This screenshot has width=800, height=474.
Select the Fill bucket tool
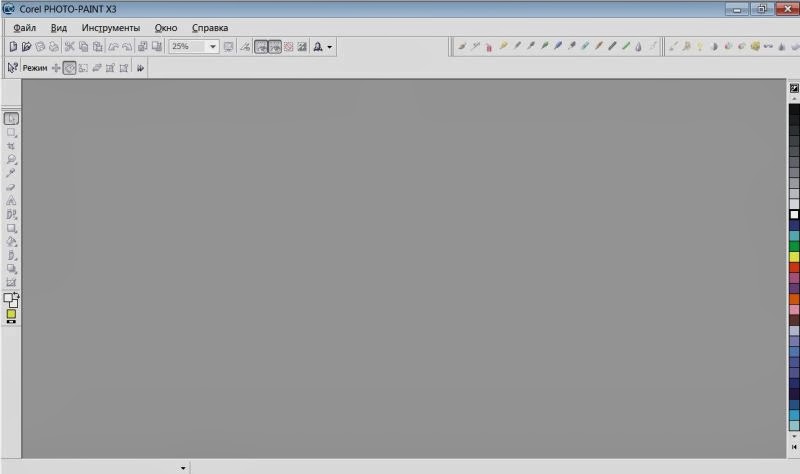tap(11, 242)
